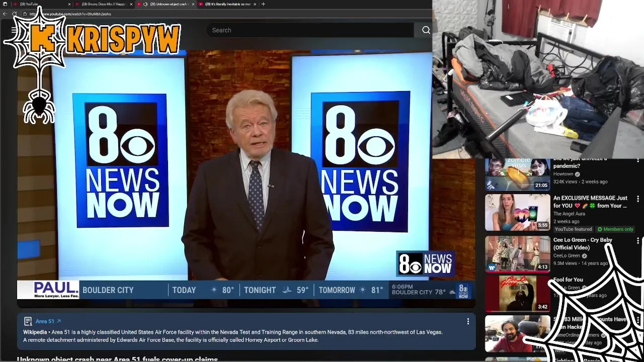The image size is (644, 362).
Task: Click the YouTube search field
Action: [x=309, y=30]
